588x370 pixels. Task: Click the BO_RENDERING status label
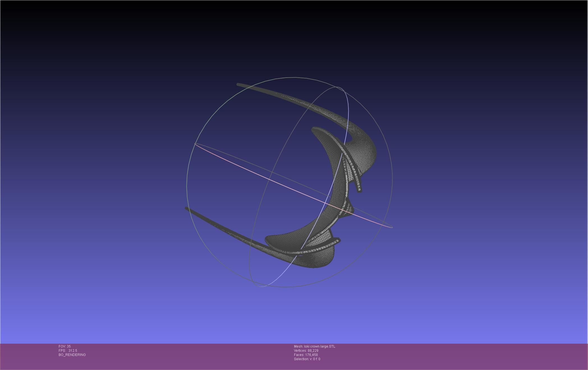[x=72, y=355]
